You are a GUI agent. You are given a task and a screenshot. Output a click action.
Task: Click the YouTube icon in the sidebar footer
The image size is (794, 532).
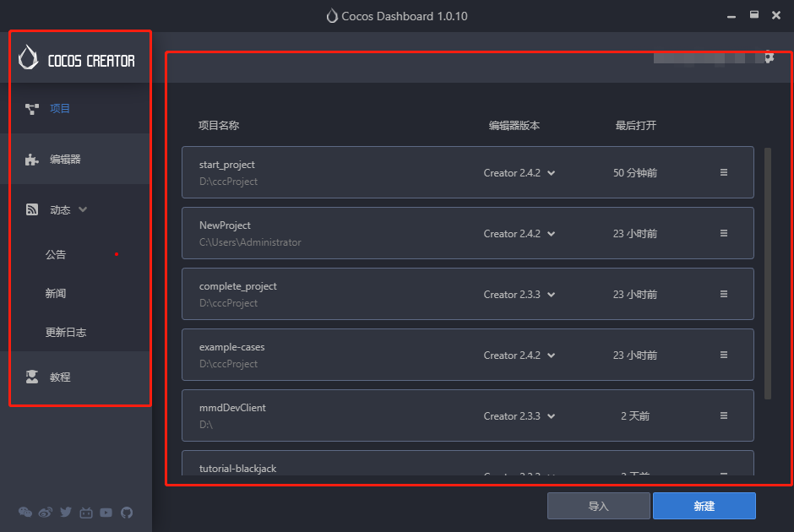point(106,513)
